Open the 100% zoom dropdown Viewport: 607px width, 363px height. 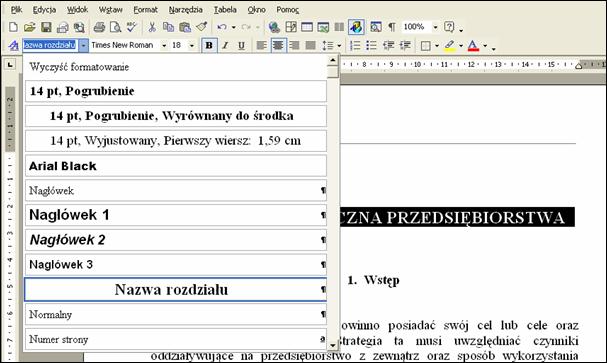click(x=435, y=27)
